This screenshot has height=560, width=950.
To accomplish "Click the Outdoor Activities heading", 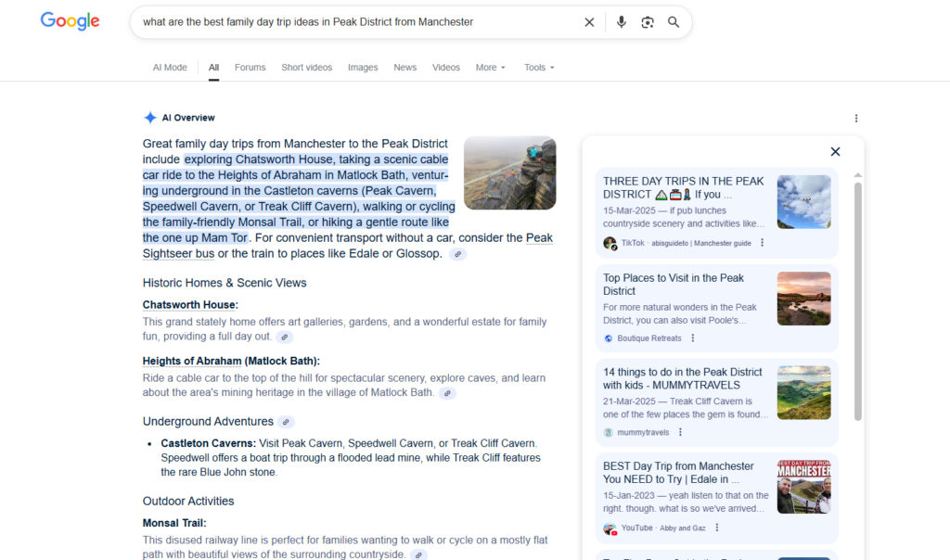I will pos(188,502).
